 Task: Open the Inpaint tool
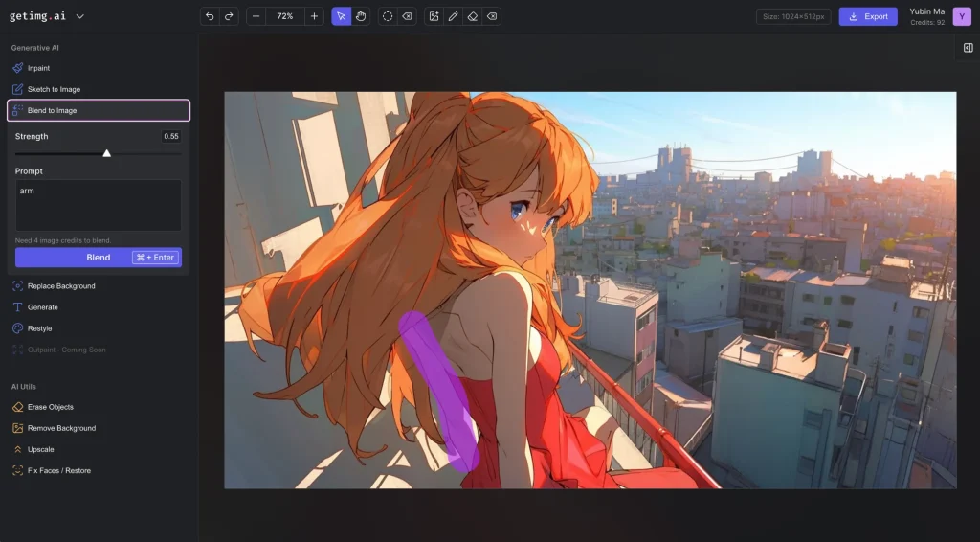[x=38, y=68]
